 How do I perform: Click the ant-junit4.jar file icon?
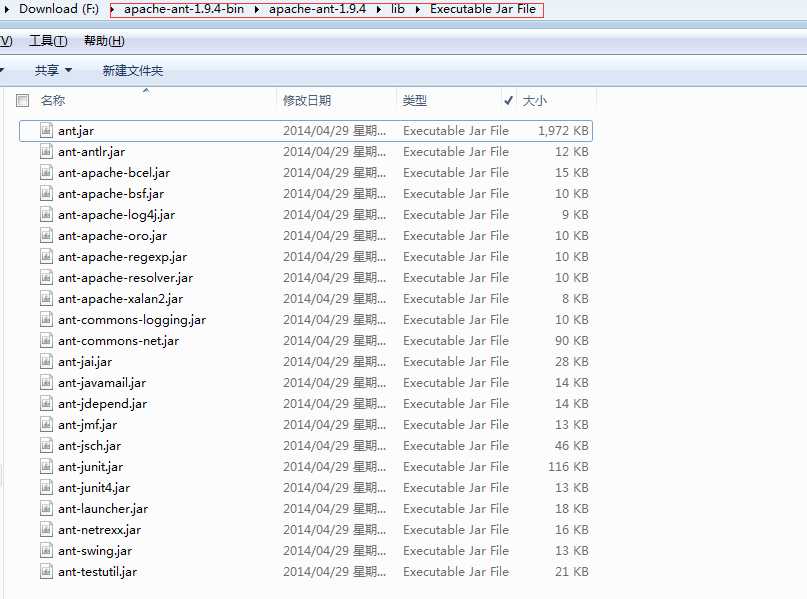pyautogui.click(x=46, y=487)
